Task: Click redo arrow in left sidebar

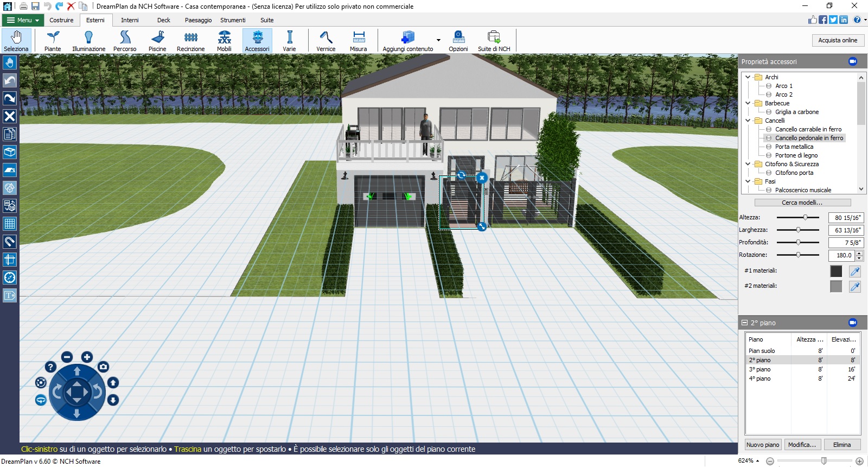Action: pos(10,98)
